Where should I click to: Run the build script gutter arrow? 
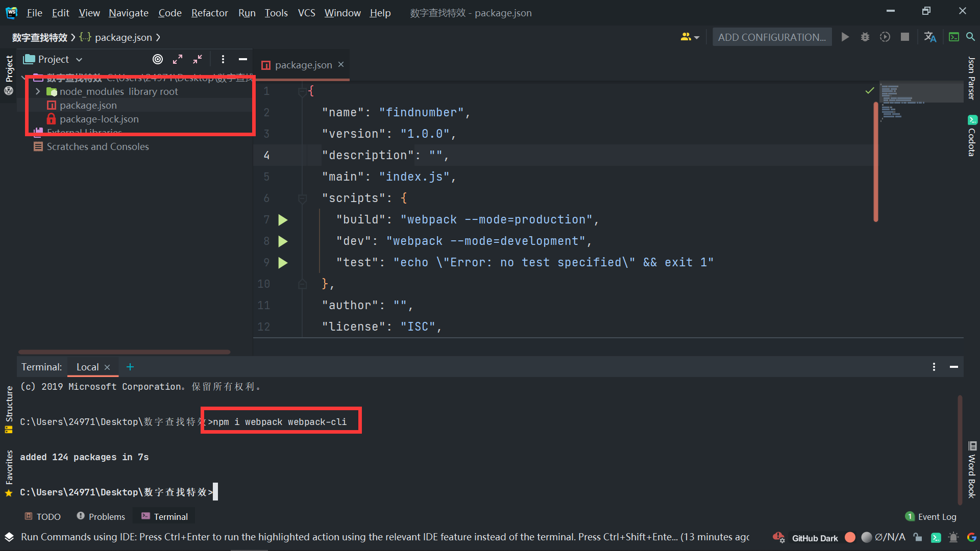[283, 220]
